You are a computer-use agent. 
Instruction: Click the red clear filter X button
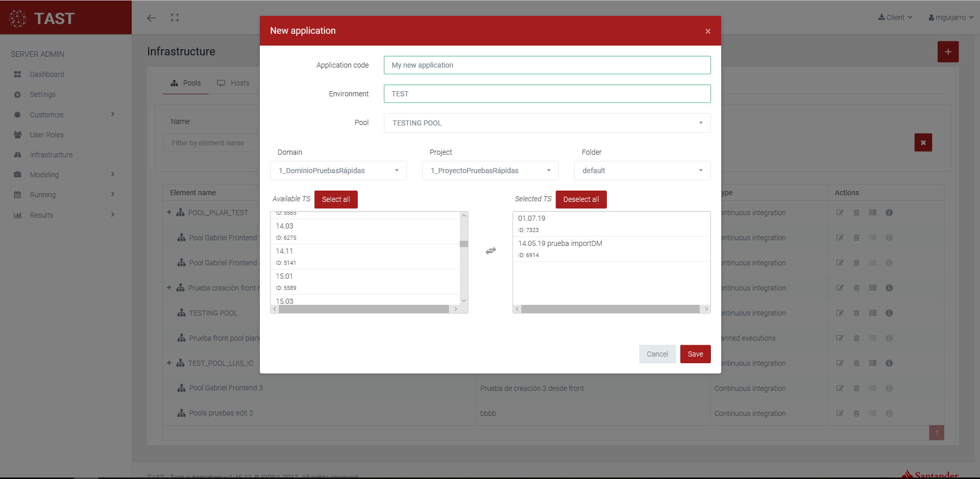923,142
